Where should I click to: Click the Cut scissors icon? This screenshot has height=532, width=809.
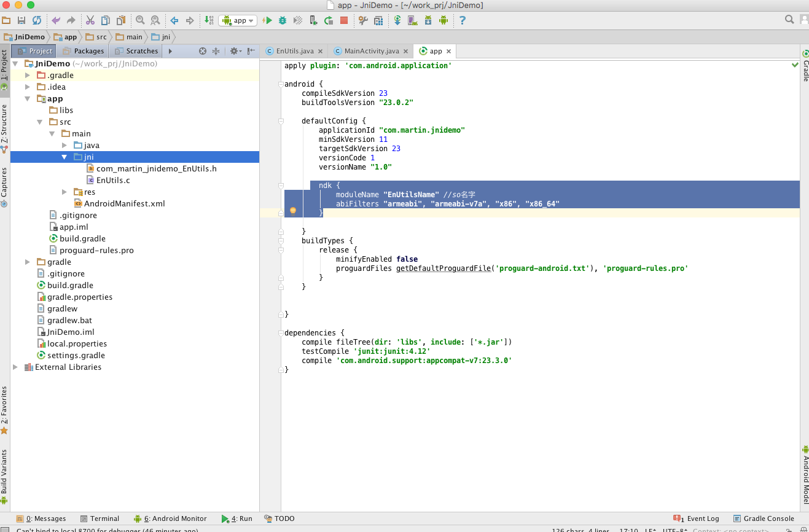[90, 20]
